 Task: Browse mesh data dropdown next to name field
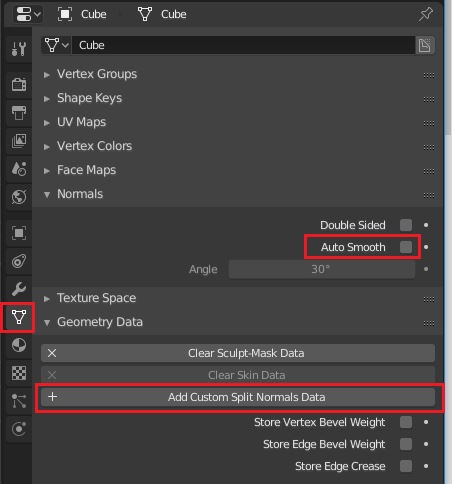(x=56, y=45)
